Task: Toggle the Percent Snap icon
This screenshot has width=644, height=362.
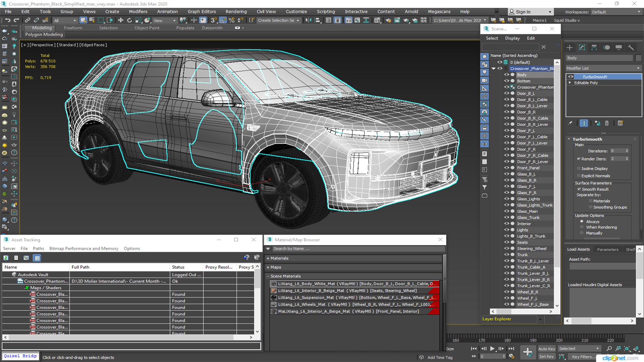Action: (x=231, y=20)
